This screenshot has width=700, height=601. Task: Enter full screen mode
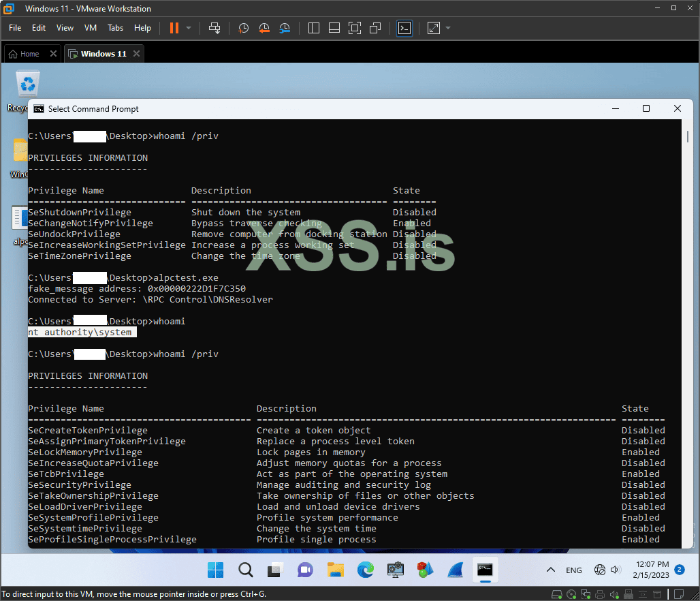tap(355, 28)
